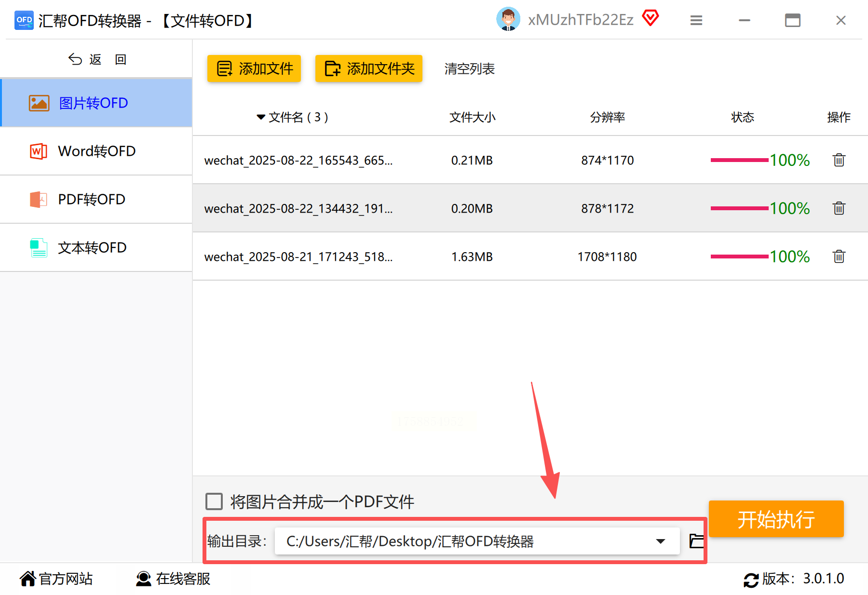Switch to the Word转OFD tab
The image size is (868, 595).
point(96,151)
